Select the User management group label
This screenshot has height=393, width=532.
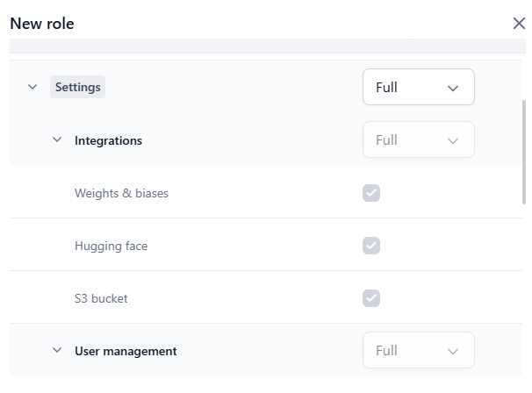pyautogui.click(x=126, y=351)
